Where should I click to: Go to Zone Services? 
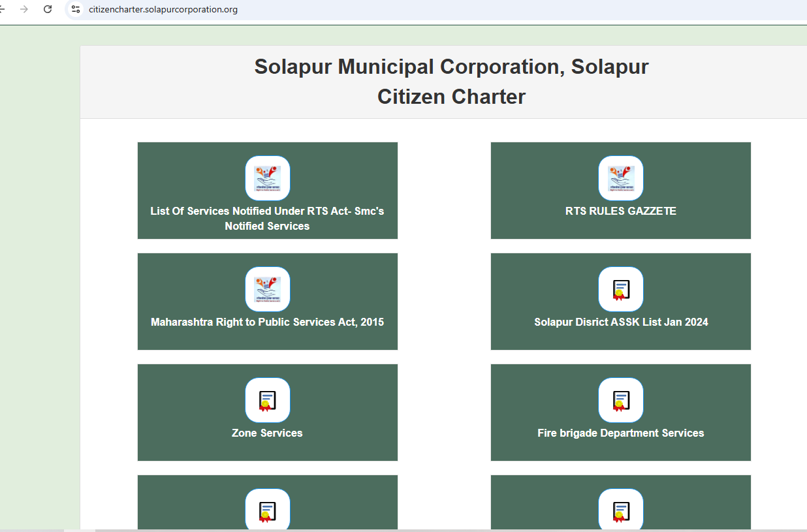pos(267,433)
